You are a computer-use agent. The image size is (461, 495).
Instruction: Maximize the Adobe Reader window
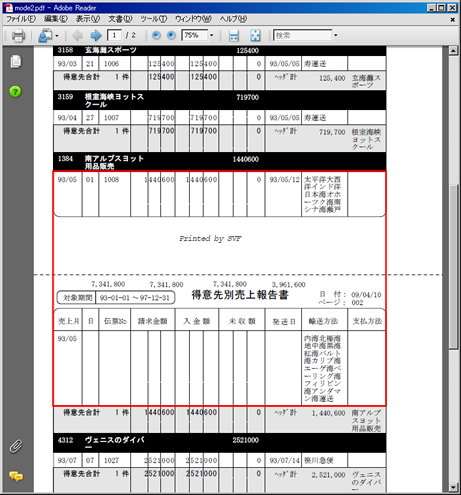pos(441,8)
